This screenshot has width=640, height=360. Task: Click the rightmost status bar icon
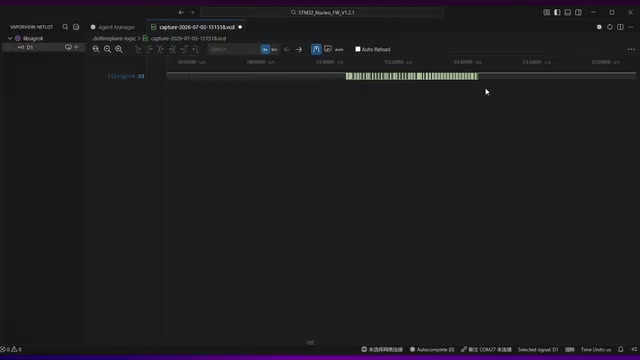[x=634, y=349]
